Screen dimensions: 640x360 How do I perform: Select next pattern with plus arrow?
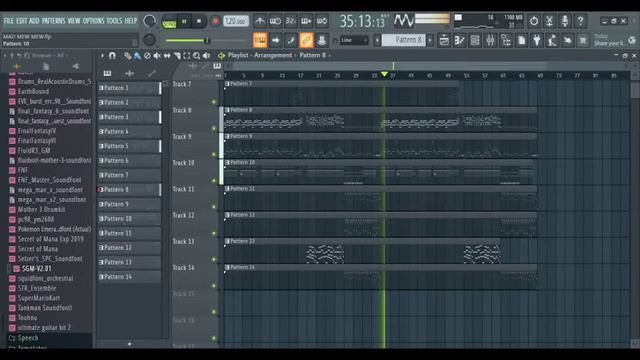pos(430,40)
